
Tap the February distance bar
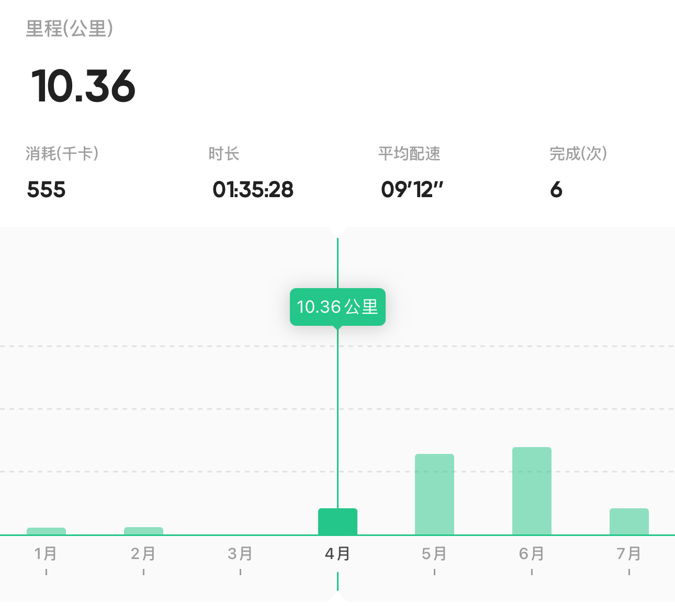point(143,530)
